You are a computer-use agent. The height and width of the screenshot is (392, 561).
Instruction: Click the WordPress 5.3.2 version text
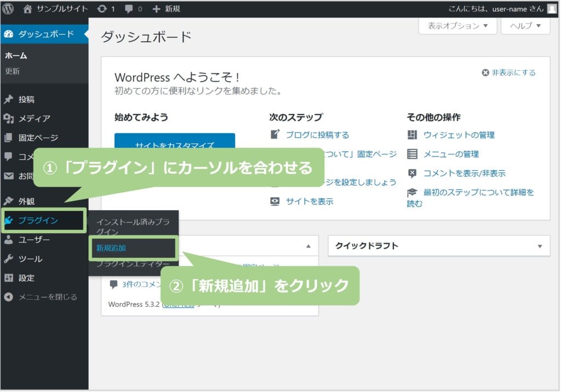(x=134, y=304)
